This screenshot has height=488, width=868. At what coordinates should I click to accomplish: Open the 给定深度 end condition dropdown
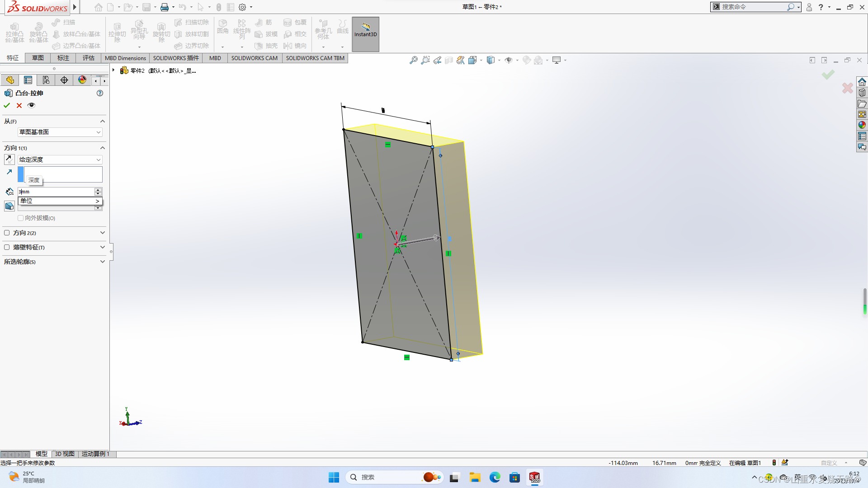point(98,160)
